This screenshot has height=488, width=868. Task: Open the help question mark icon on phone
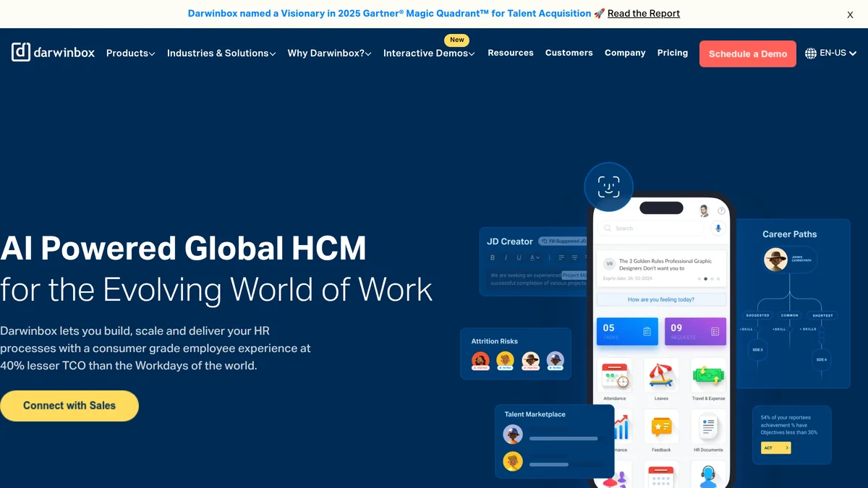[x=721, y=210]
